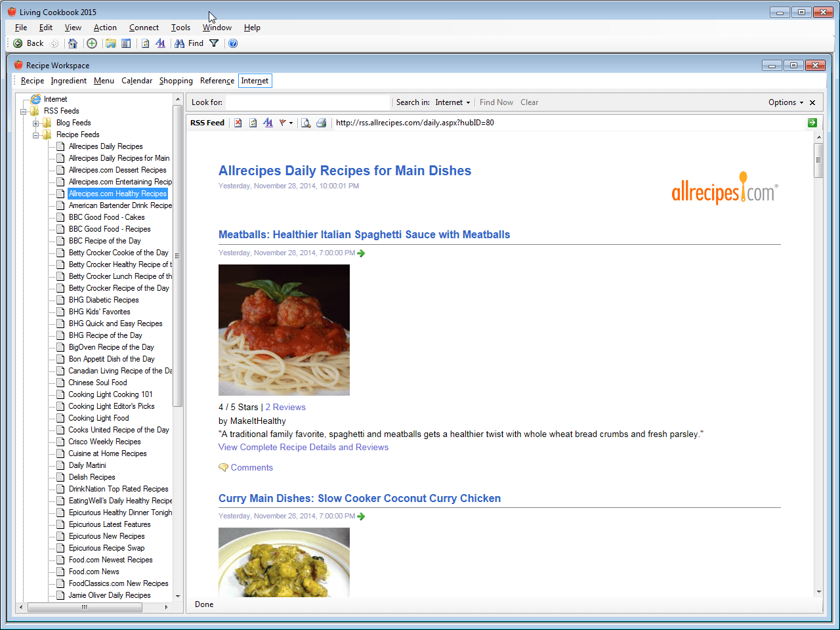Screen dimensions: 840x630
Task: Click the spaghetti and meatballs photo
Action: pyautogui.click(x=284, y=330)
